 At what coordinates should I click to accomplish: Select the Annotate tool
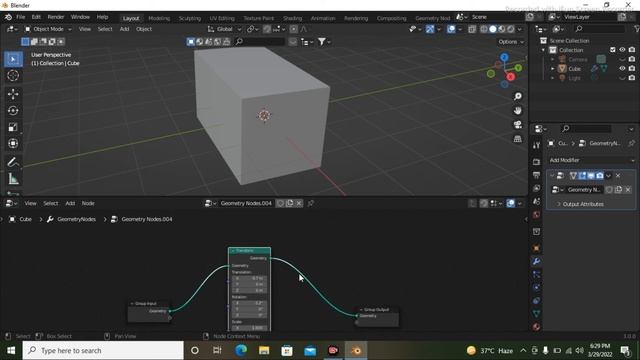point(13,162)
